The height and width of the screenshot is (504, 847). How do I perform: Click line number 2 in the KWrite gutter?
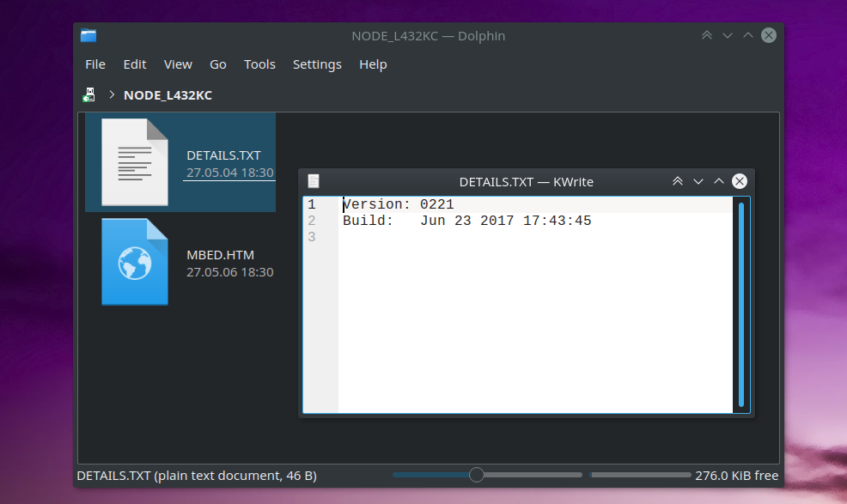pos(312,221)
